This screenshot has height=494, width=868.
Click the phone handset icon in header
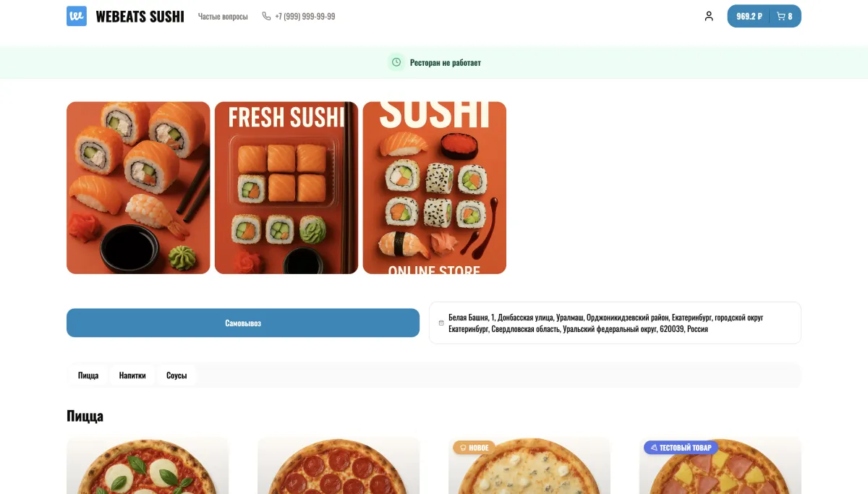pos(266,16)
